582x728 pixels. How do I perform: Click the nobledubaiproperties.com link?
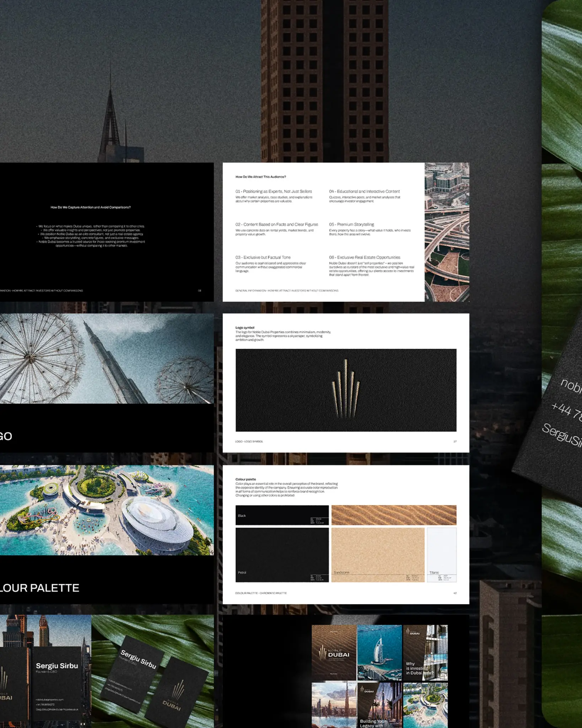(x=49, y=700)
